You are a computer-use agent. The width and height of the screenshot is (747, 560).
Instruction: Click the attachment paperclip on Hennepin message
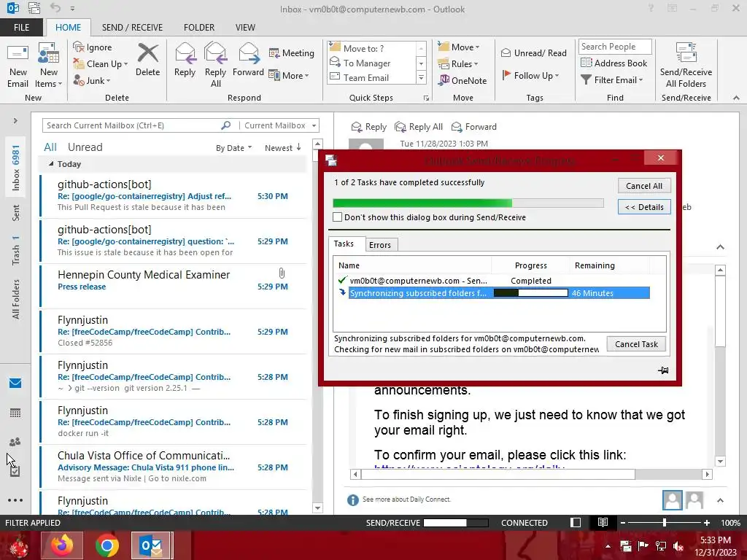point(282,273)
